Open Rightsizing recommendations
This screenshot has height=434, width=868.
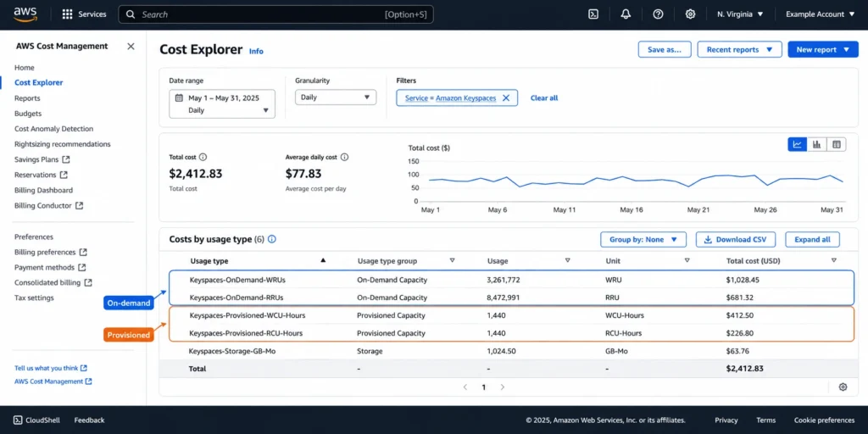click(x=63, y=144)
